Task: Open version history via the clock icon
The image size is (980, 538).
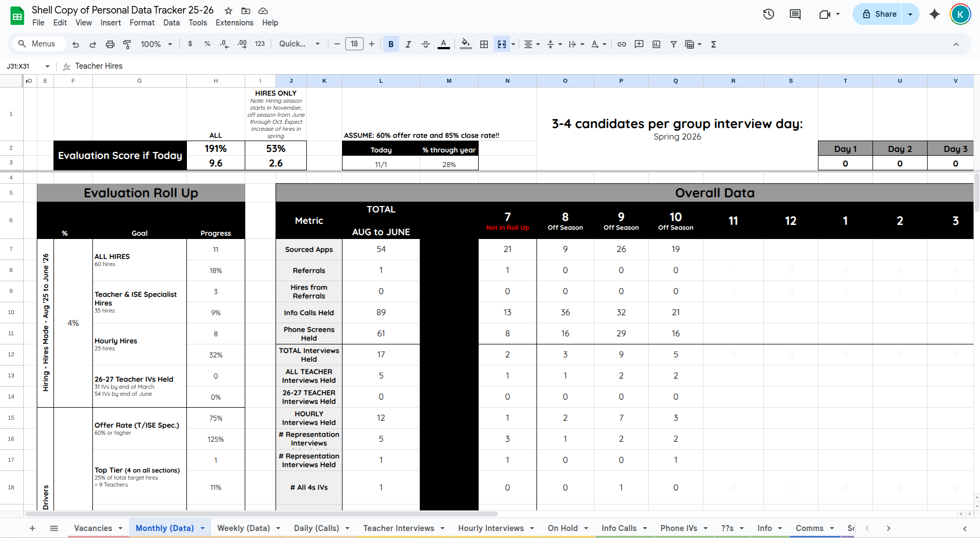Action: click(768, 15)
